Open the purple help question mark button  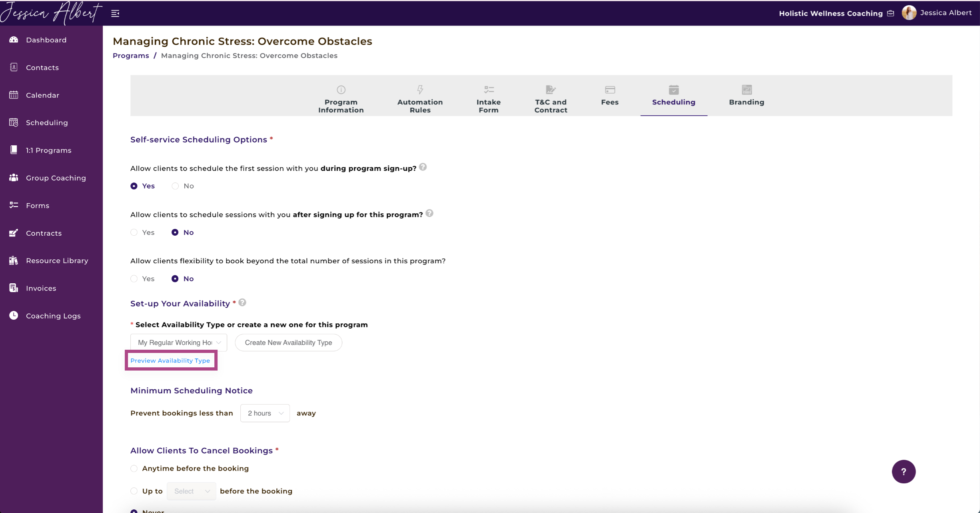pyautogui.click(x=904, y=471)
